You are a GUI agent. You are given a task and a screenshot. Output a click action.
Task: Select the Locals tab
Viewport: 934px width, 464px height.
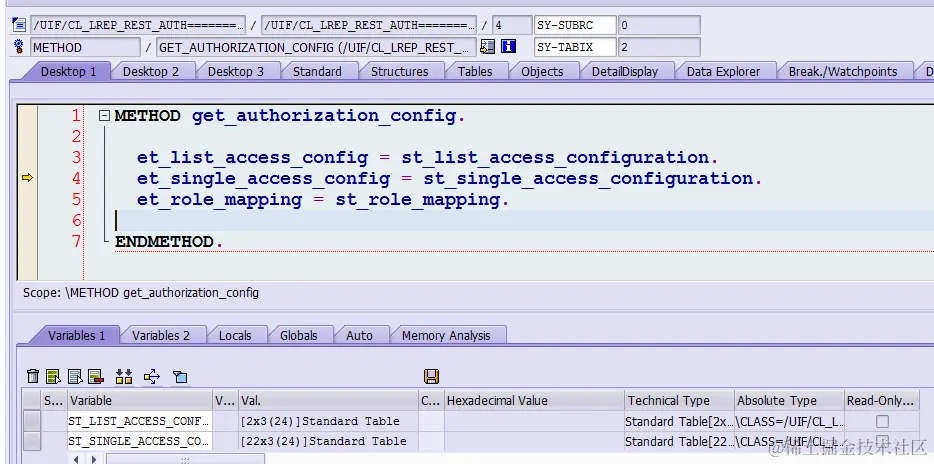click(x=235, y=335)
